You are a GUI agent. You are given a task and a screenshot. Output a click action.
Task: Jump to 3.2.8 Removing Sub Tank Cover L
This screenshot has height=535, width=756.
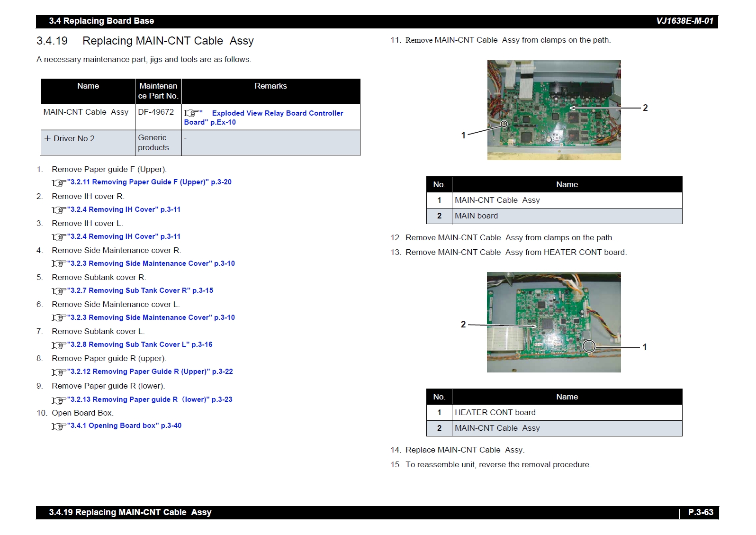(x=140, y=345)
